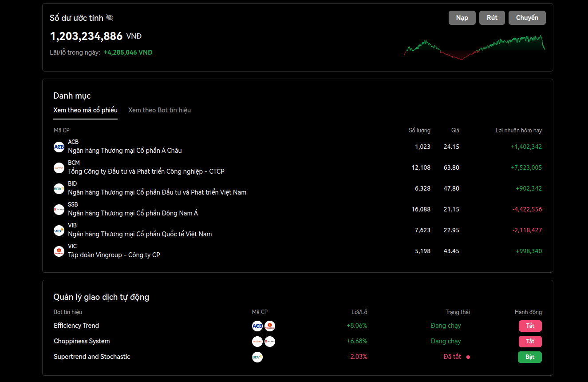Click Bot tín hiệu column header
The width and height of the screenshot is (588, 382).
[x=68, y=312]
